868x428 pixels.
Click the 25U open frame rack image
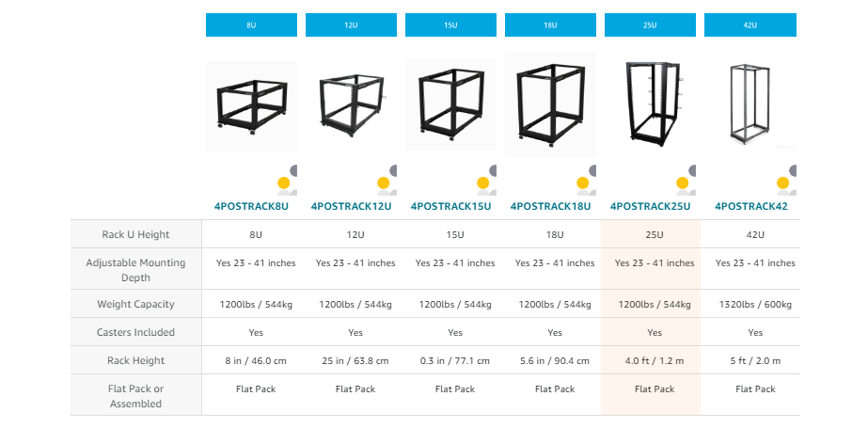[x=650, y=102]
